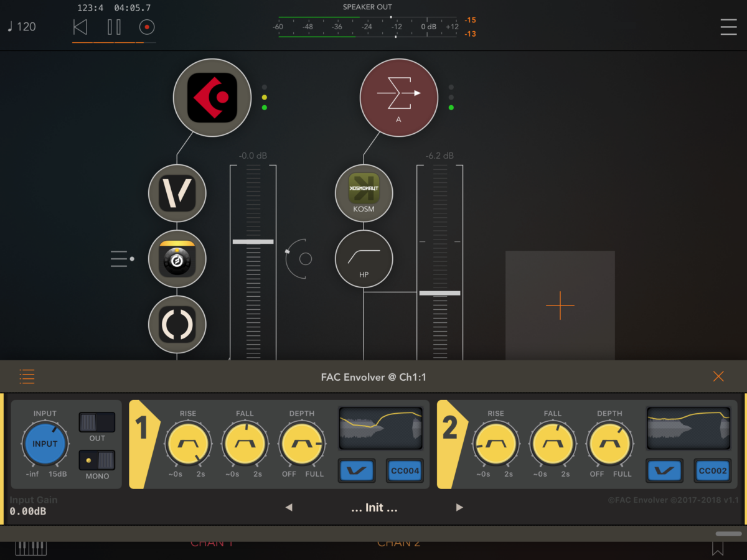Rewind to start with the rewind button

tap(80, 27)
